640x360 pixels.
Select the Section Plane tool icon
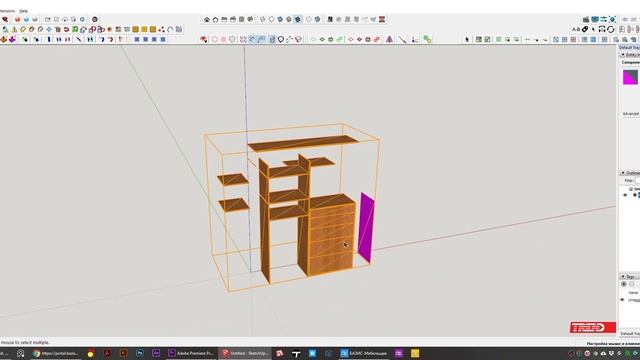point(330,20)
